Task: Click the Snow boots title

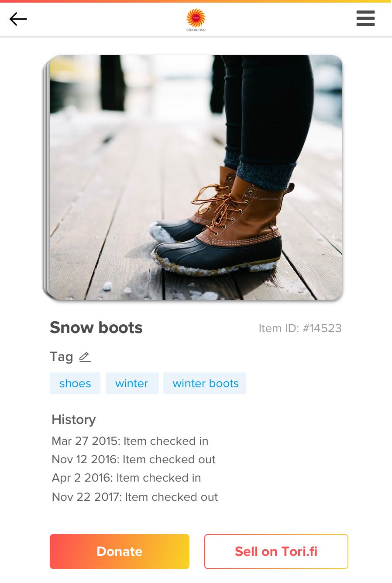Action: pos(96,328)
